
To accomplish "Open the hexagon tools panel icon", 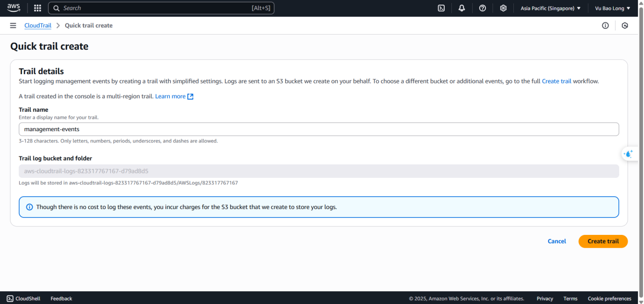I will point(625,25).
